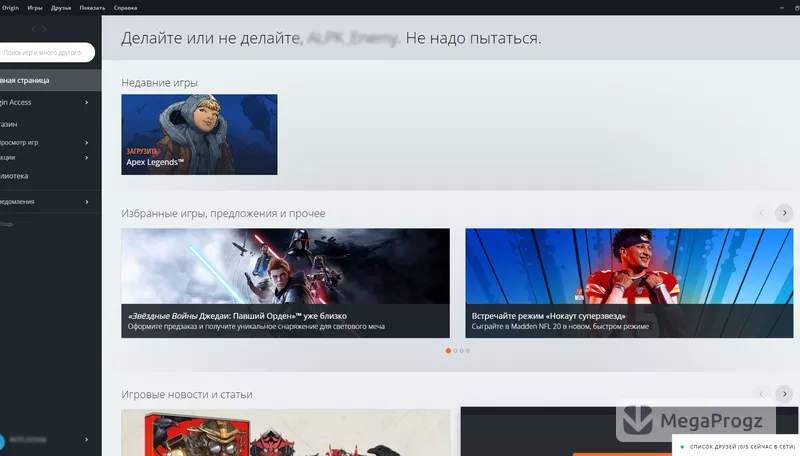Screen dimensions: 800x456
Task: Expand the Акции sidebar chevron
Action: click(87, 158)
